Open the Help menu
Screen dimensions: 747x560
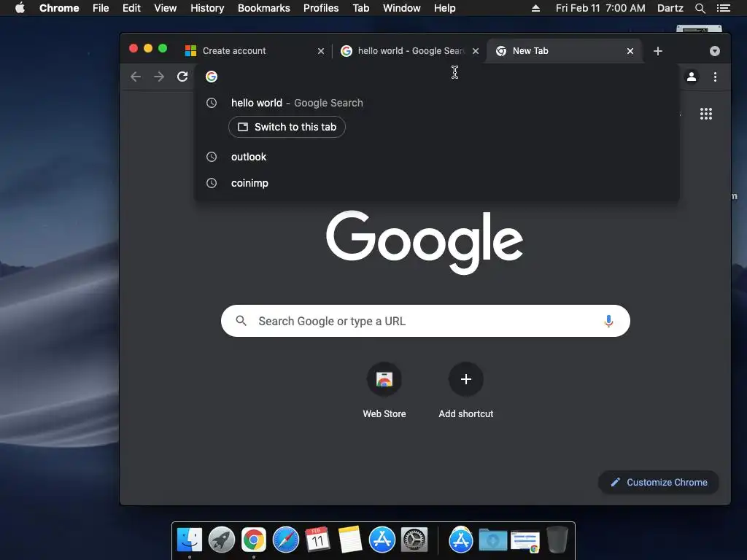[444, 8]
